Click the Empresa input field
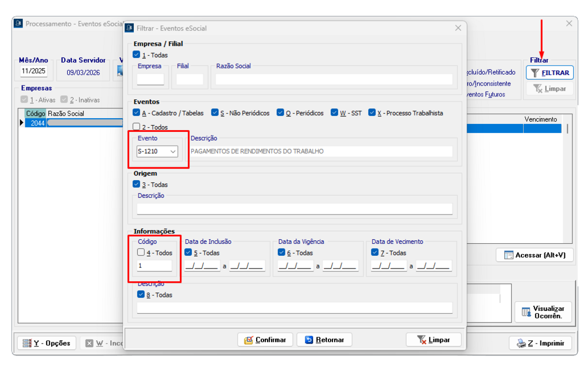 (150, 79)
